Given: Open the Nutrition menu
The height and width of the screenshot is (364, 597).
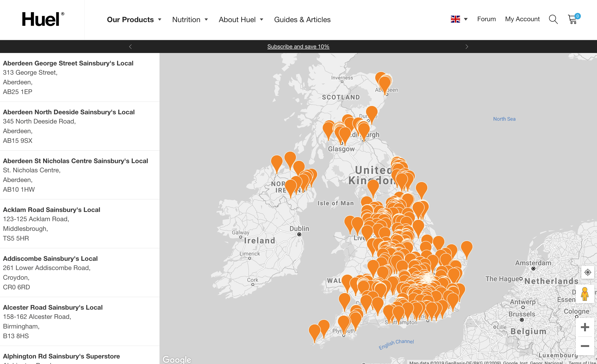Looking at the screenshot, I should [186, 20].
